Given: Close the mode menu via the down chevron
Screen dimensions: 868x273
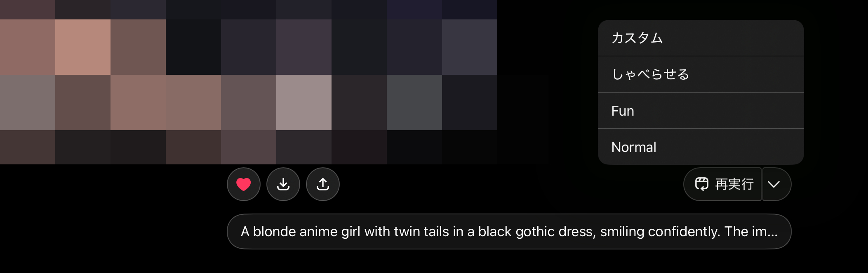Looking at the screenshot, I should tap(774, 184).
